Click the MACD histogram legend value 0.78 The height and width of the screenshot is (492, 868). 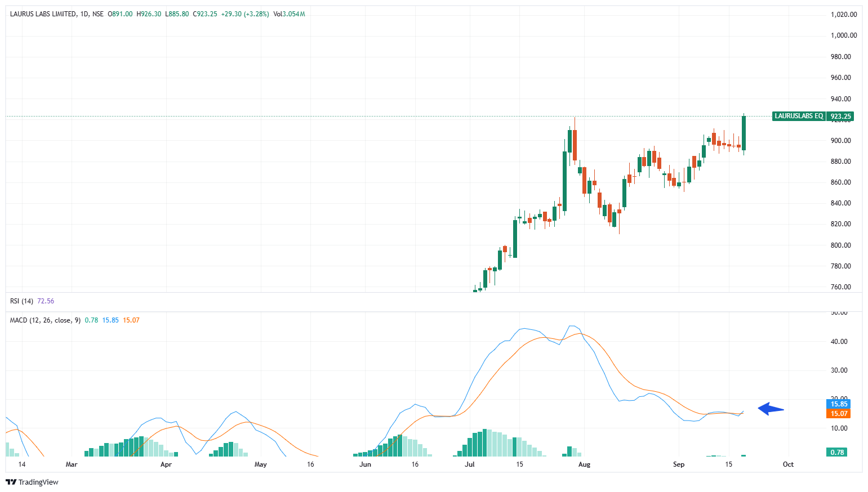(91, 320)
